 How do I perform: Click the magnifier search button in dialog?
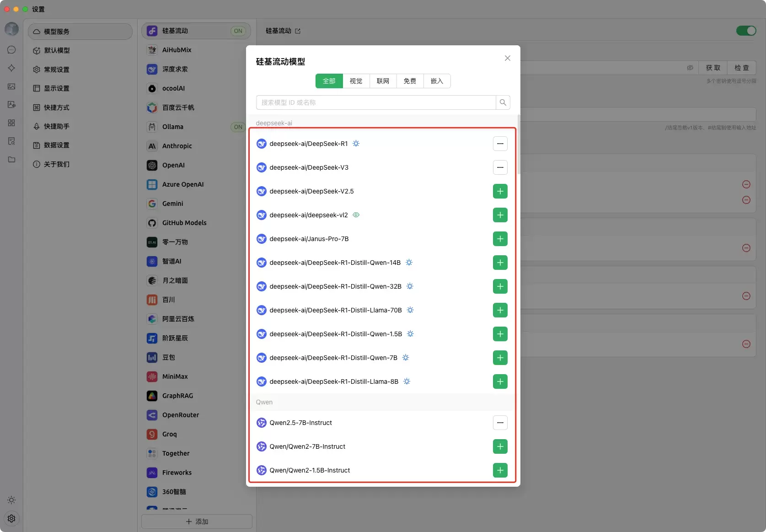[x=503, y=102]
